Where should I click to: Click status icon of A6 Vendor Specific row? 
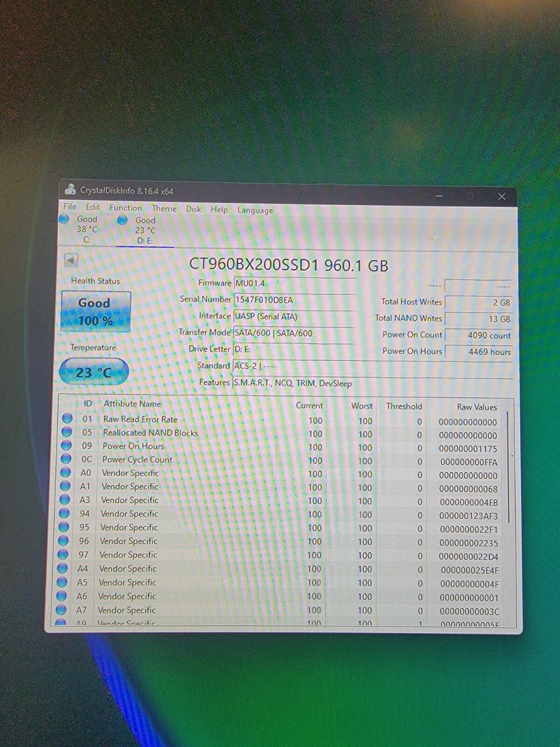coord(62,596)
